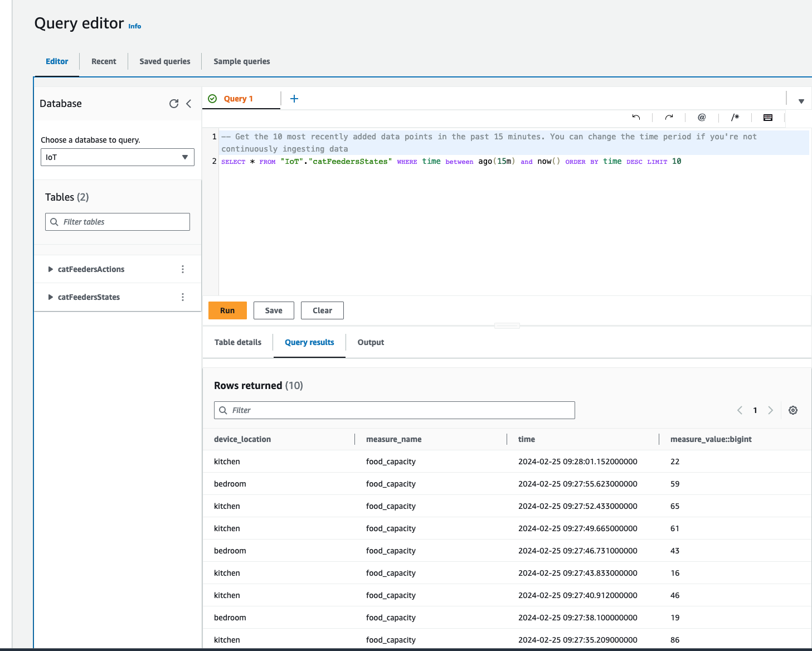This screenshot has height=651, width=812.
Task: Expand the catFeedersStates table
Action: point(51,297)
